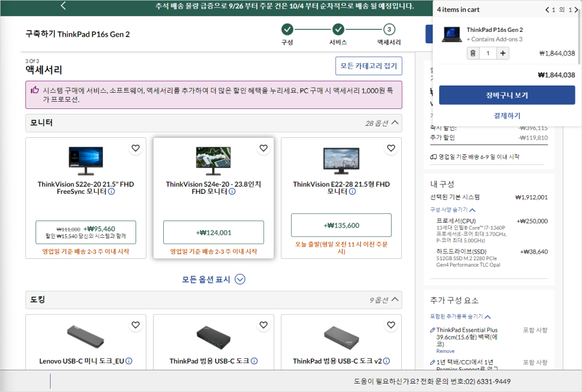The width and height of the screenshot is (582, 392).
Task: Click the cart quantity field showing 1
Action: (x=488, y=53)
